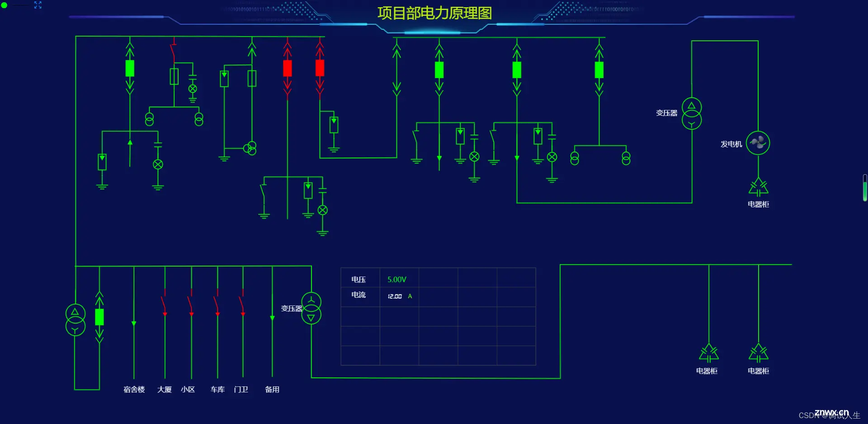868x424 pixels.
Task: Toggle the red disconnect switch on top-left bus
Action: point(173,51)
